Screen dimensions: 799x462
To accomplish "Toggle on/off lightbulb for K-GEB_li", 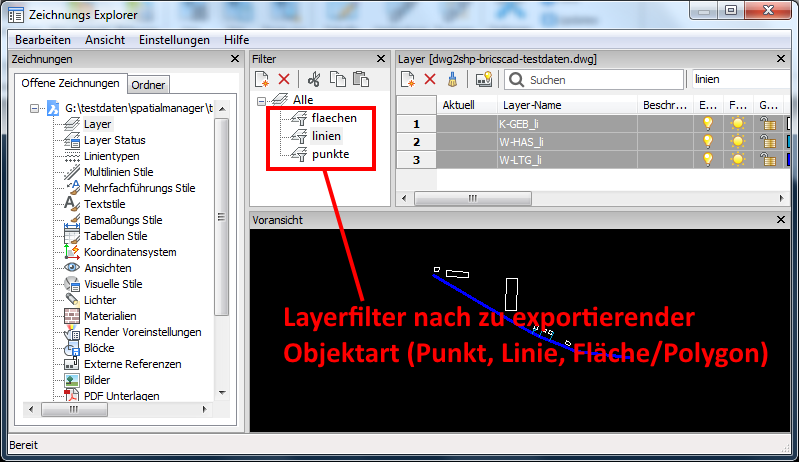I will pyautogui.click(x=708, y=123).
